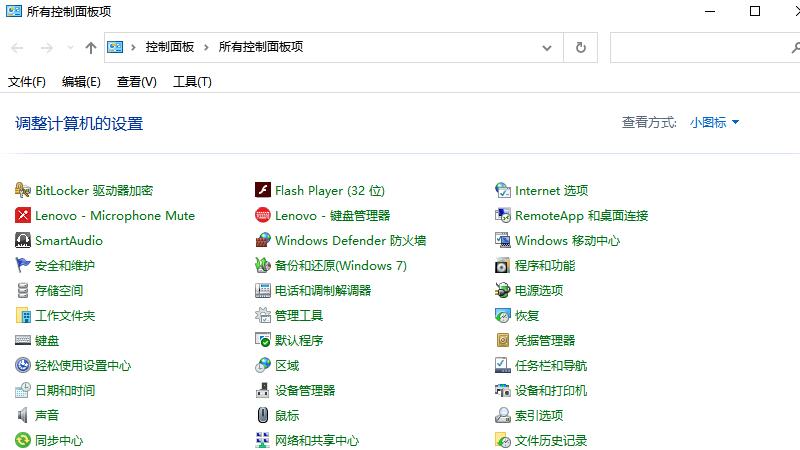Click the 鼠标 icon
Image resolution: width=800 pixels, height=450 pixels.
pos(263,415)
